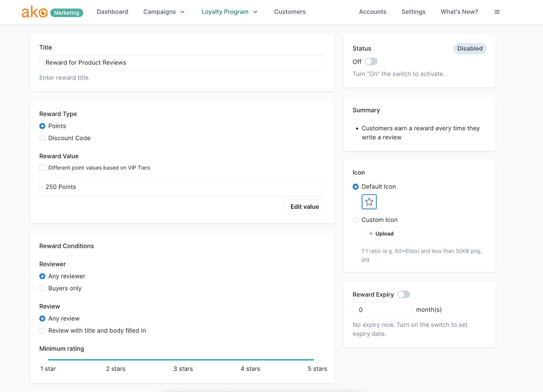Screen dimensions: 543x392
Task: Open the Loyalty Program dropdown
Action: coord(229,12)
